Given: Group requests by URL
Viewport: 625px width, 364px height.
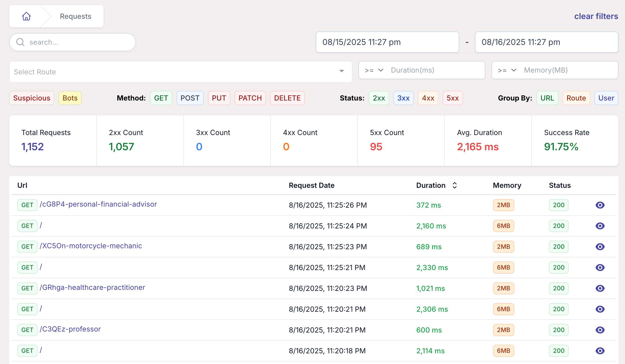Looking at the screenshot, I should pos(547,98).
